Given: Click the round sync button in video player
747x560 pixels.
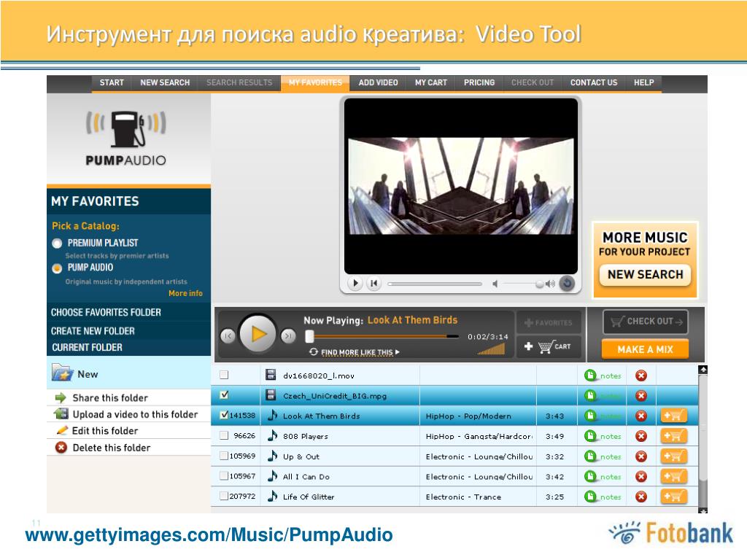Looking at the screenshot, I should tap(567, 284).
